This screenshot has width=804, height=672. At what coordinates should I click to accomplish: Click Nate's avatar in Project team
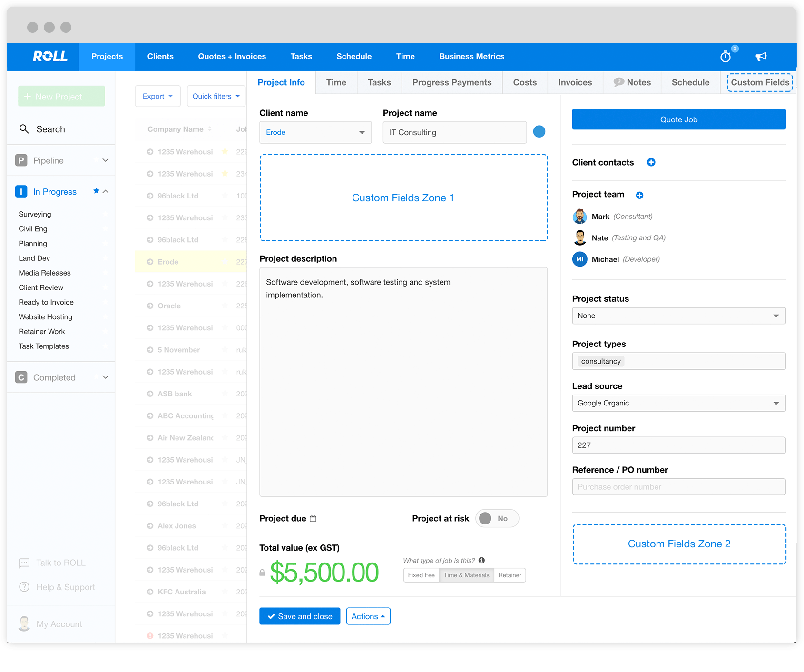(x=579, y=238)
